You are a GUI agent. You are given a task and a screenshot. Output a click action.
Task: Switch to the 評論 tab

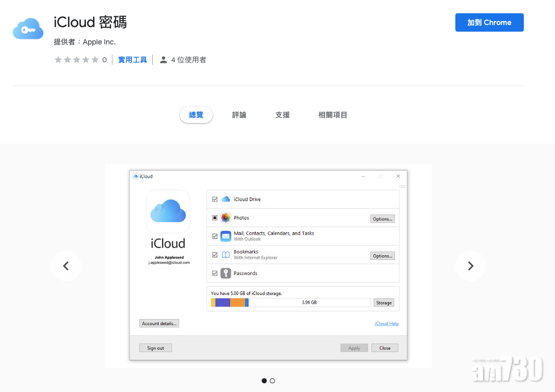click(239, 115)
